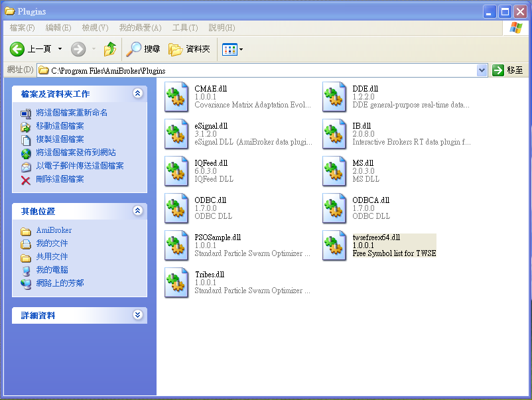Click the 詳細資料 panel header
The image size is (532, 400).
tap(80, 316)
